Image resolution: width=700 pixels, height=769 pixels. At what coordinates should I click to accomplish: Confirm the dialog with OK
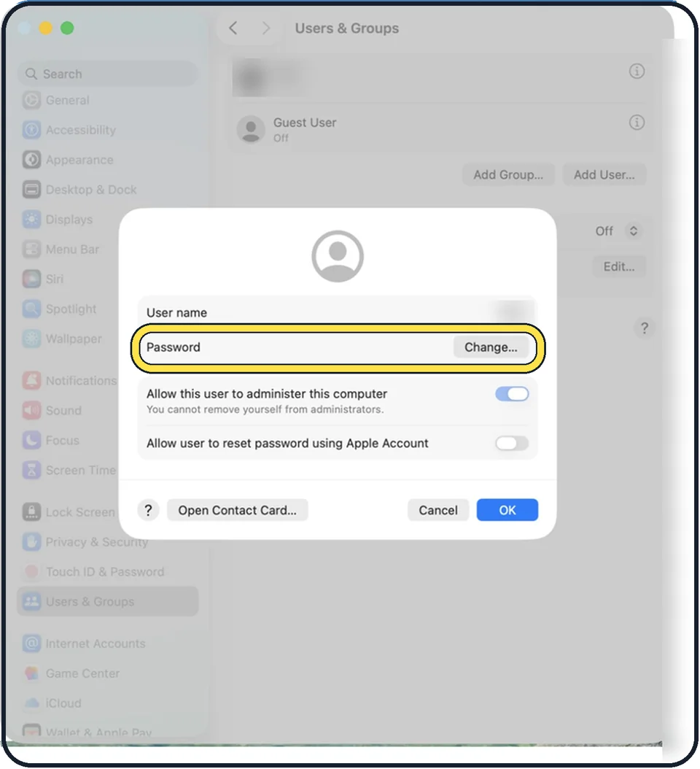[x=507, y=511]
